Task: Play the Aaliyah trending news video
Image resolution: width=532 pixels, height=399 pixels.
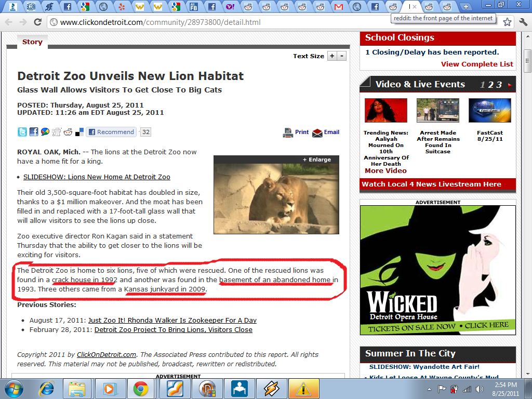Action: (x=386, y=110)
